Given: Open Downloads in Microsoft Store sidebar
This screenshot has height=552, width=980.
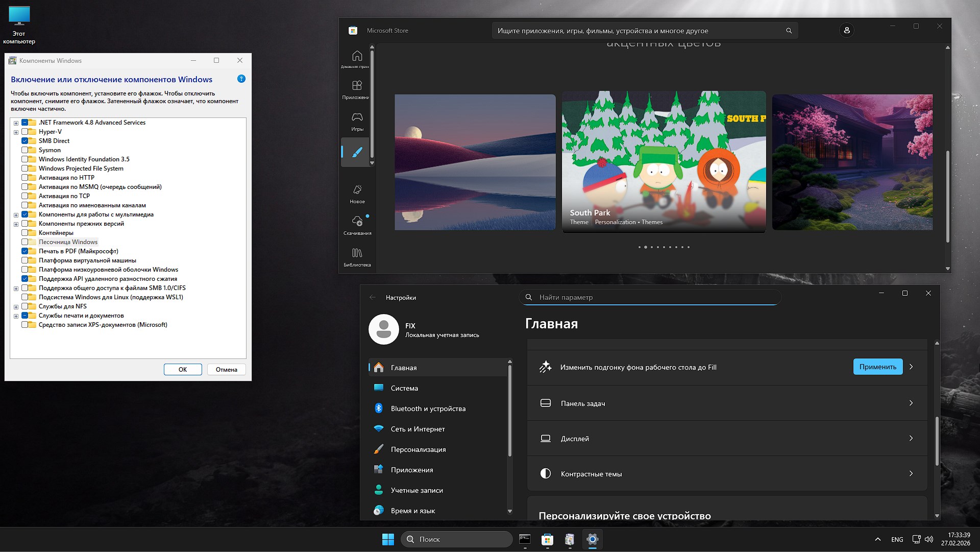Looking at the screenshot, I should coord(357,225).
